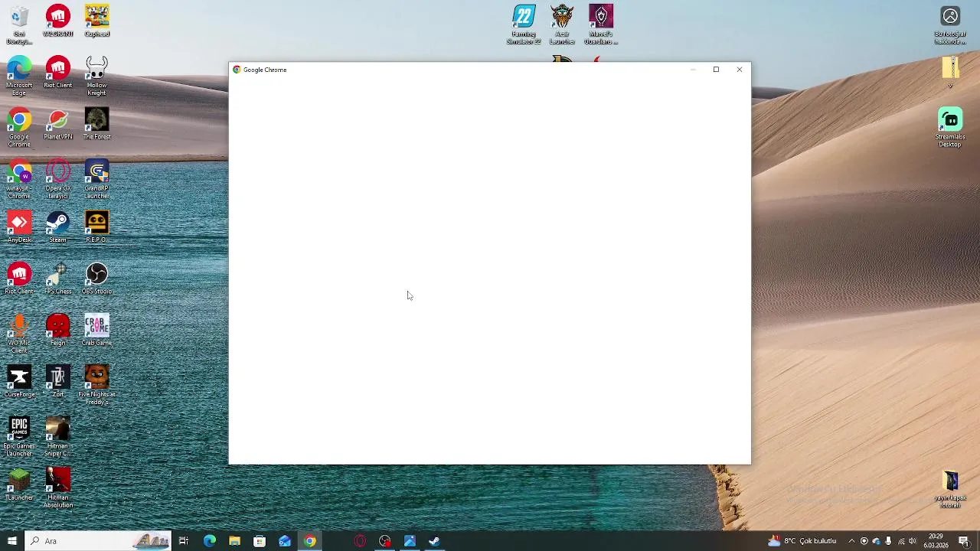Select the yayın kapak desktop file
This screenshot has width=980, height=551.
pyautogui.click(x=950, y=489)
